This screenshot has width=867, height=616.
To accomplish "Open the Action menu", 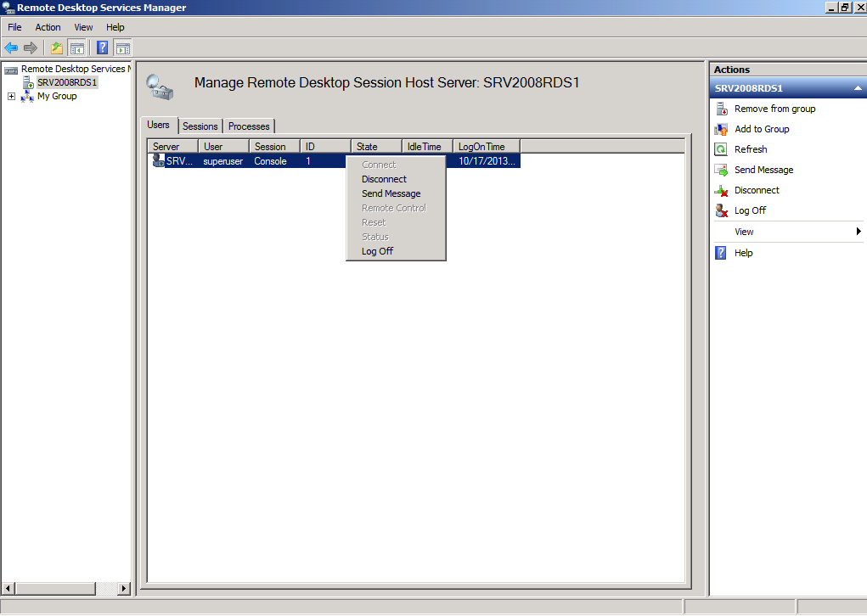I will coord(48,27).
